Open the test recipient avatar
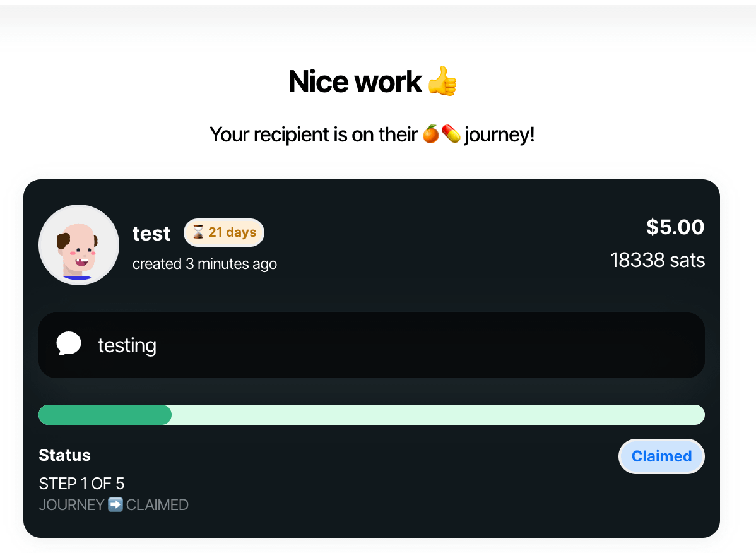 coord(79,245)
